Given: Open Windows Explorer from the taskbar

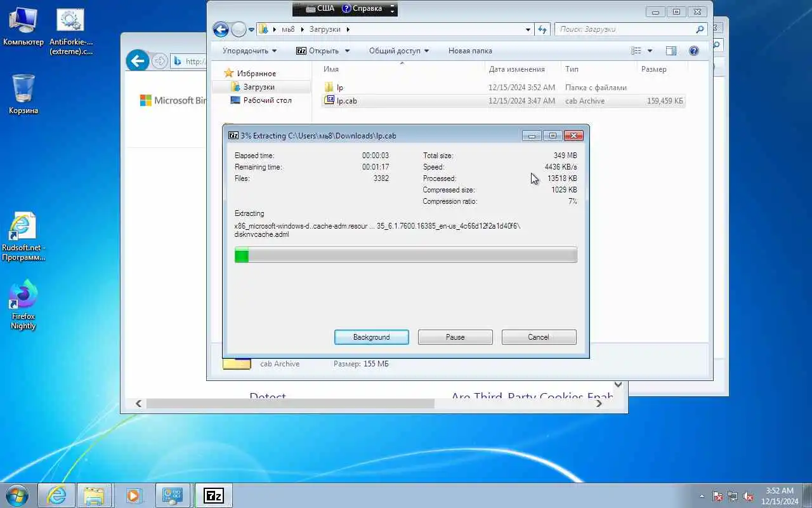Looking at the screenshot, I should click(x=94, y=495).
